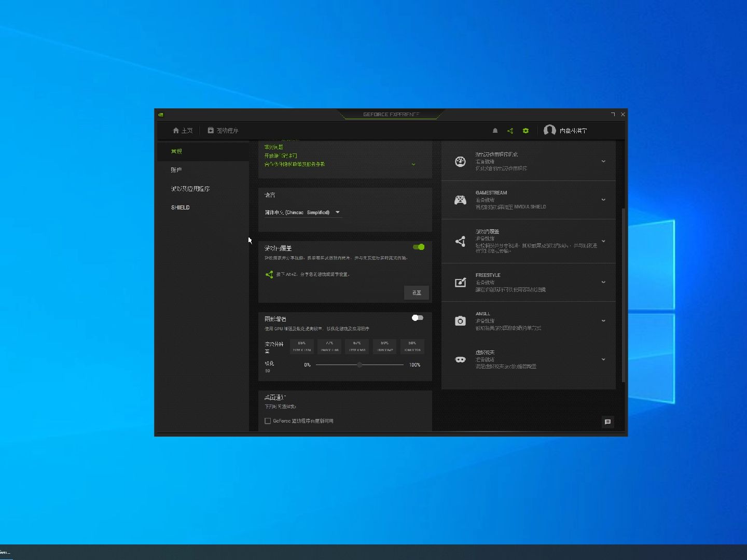This screenshot has width=747, height=560.
Task: Expand the game optimization feature row
Action: [x=603, y=161]
